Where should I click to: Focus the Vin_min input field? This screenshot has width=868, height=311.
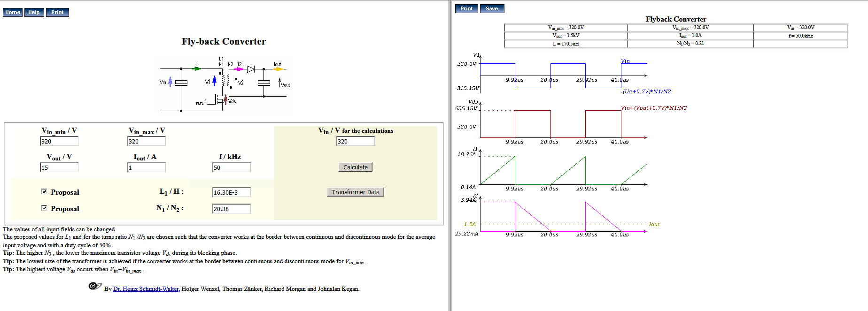59,141
